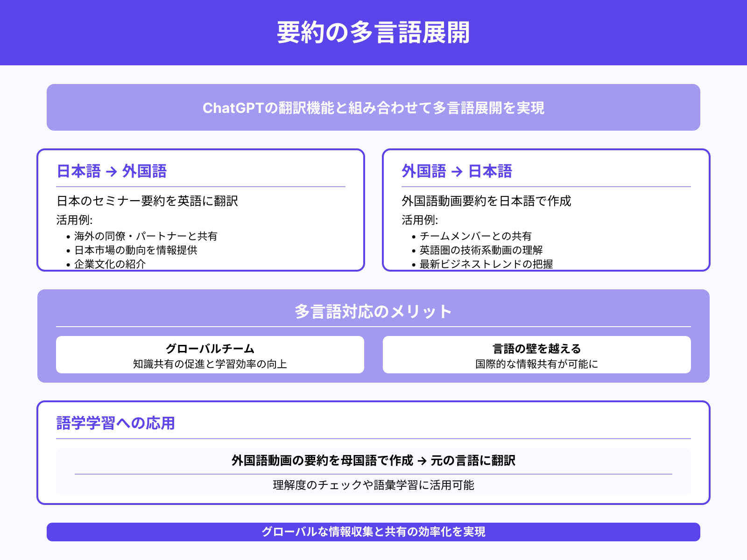
Task: Click the 理解度のチェックや語彙学習 text line
Action: 373,485
